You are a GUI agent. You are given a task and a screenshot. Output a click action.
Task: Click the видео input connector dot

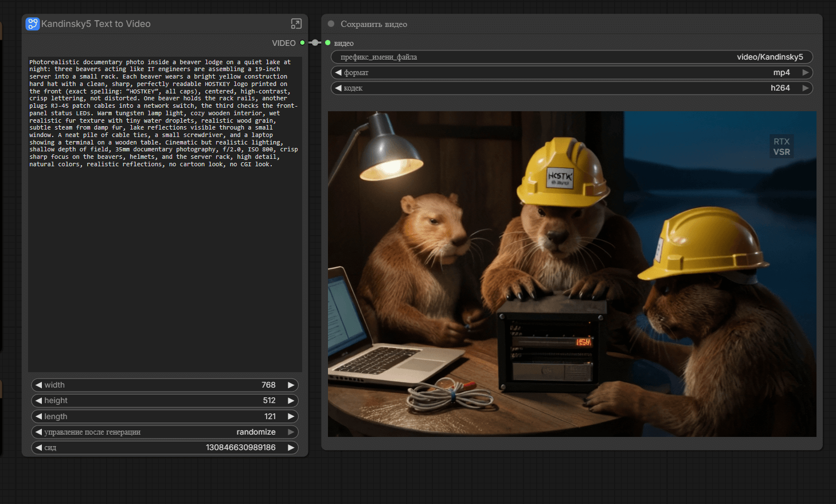click(x=328, y=43)
